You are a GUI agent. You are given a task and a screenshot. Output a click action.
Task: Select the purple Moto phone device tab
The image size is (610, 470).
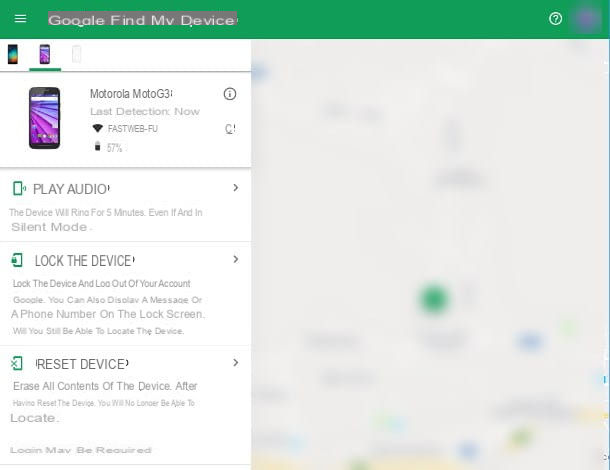tap(45, 54)
